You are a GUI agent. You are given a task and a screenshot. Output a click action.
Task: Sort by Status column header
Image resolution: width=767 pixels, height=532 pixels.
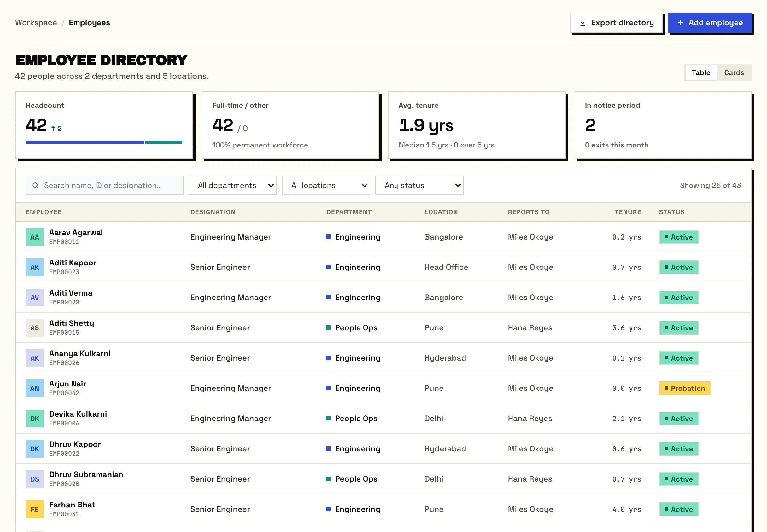point(672,212)
